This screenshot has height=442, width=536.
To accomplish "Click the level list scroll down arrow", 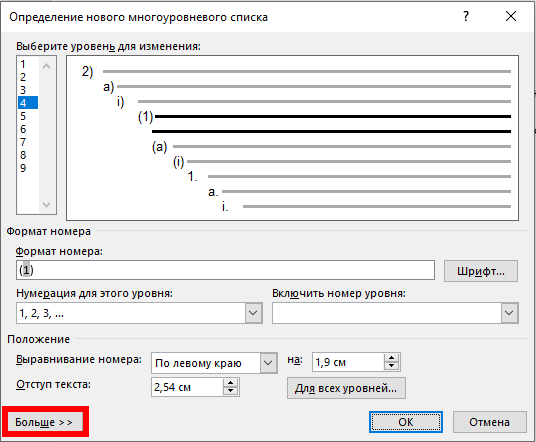I will click(x=47, y=205).
